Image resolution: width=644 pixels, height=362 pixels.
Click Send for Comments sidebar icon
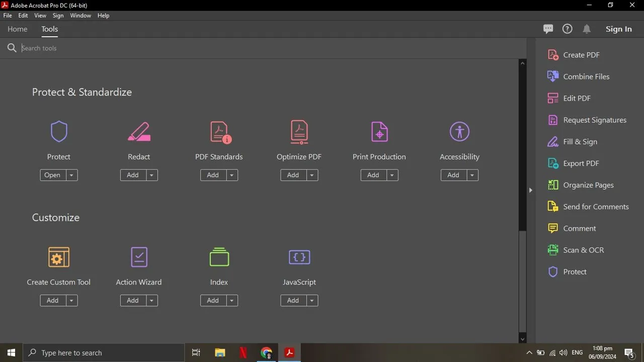tap(553, 206)
